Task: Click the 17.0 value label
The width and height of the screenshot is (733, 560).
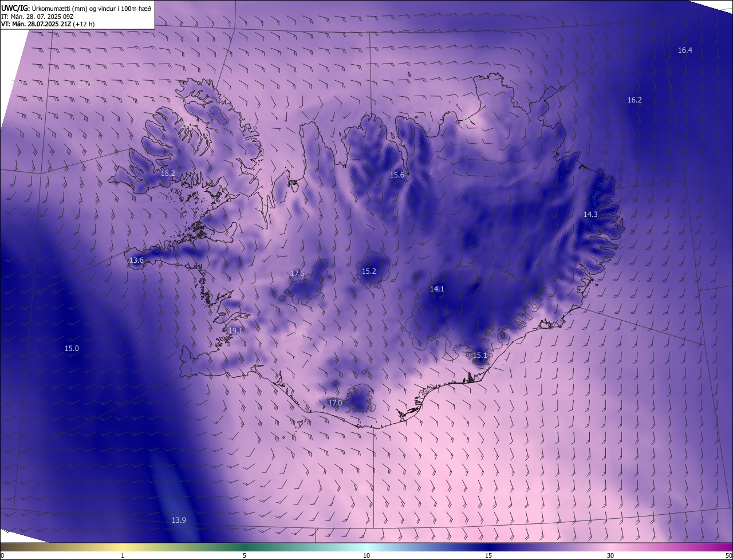Action: [335, 403]
